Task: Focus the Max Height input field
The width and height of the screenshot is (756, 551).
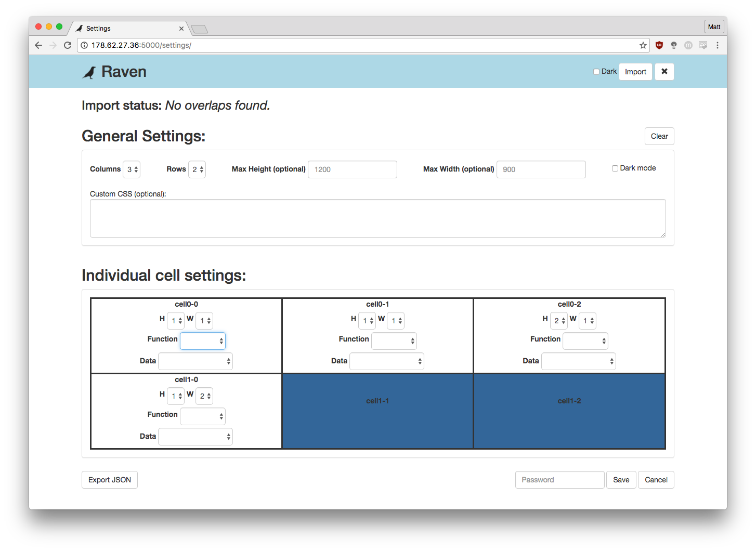Action: point(353,169)
